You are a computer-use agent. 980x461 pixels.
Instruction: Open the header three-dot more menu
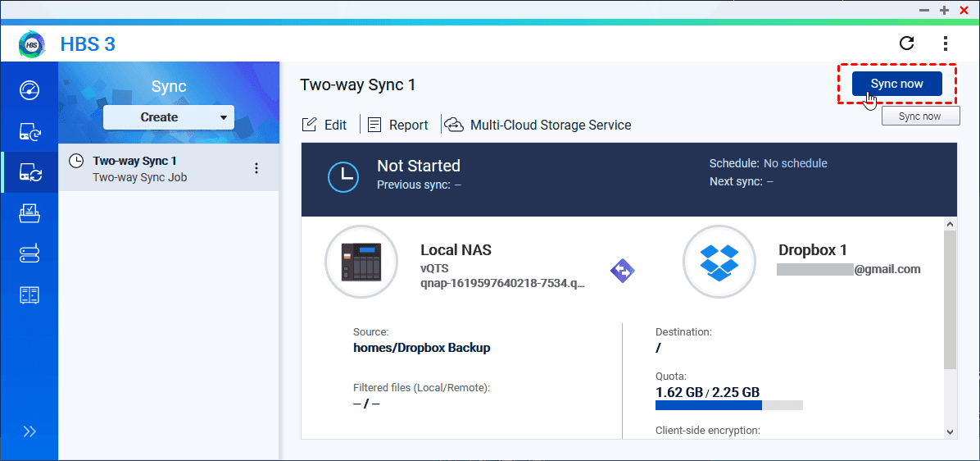click(946, 43)
